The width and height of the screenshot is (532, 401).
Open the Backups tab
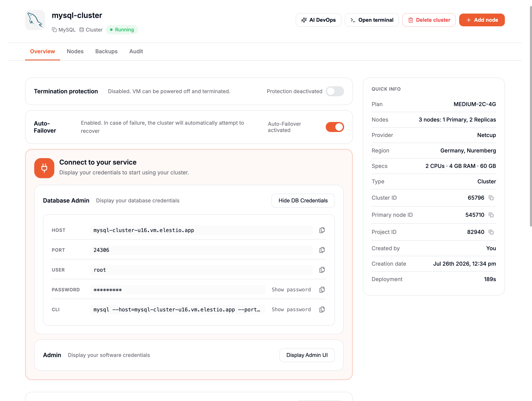click(106, 51)
